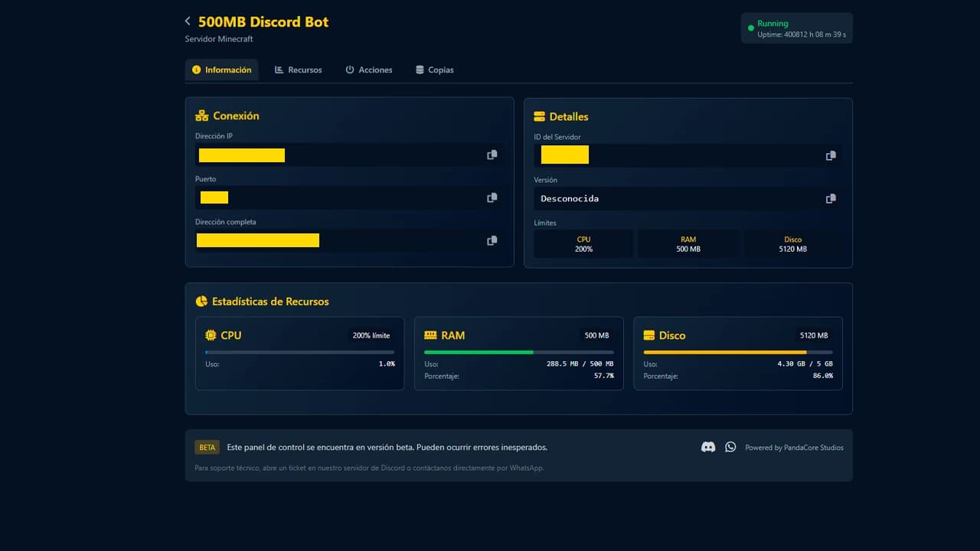Copy the Dirección completa value
The width and height of the screenshot is (980, 551).
(492, 240)
